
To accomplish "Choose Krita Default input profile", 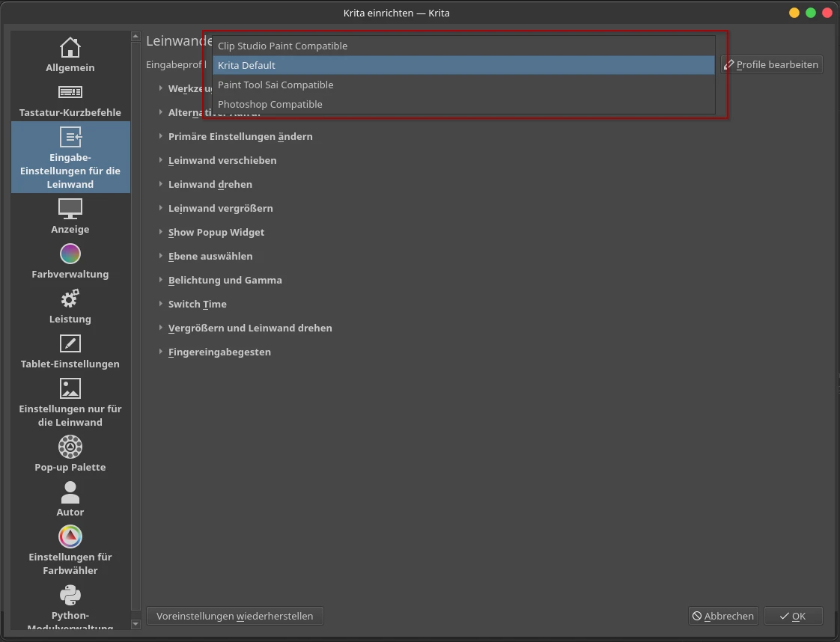I will click(463, 65).
